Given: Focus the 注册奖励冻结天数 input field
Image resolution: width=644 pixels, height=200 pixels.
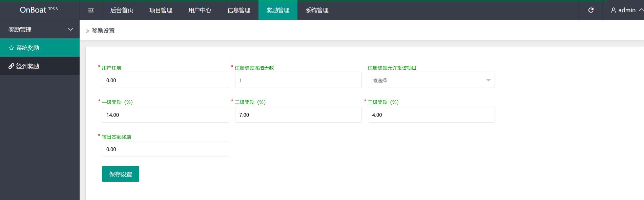Looking at the screenshot, I should (x=298, y=80).
